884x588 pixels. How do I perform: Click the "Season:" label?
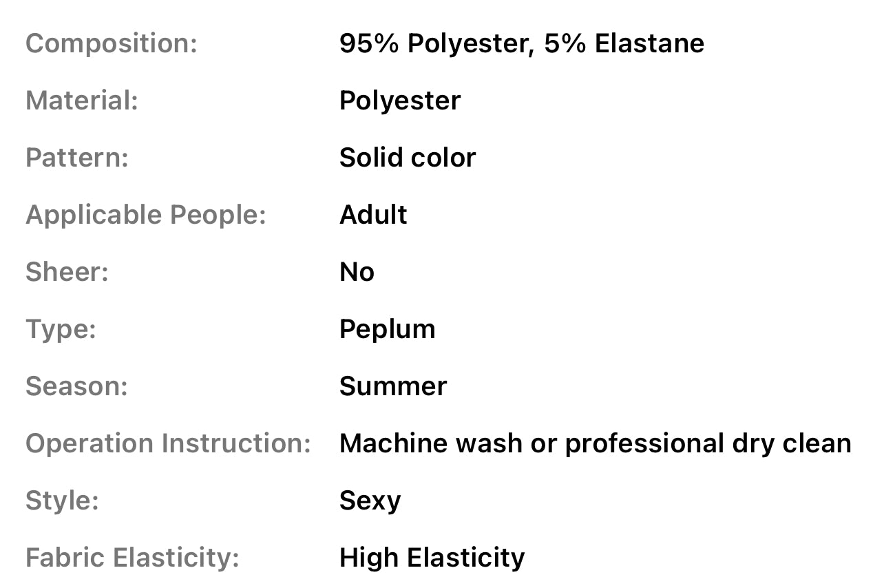click(76, 386)
